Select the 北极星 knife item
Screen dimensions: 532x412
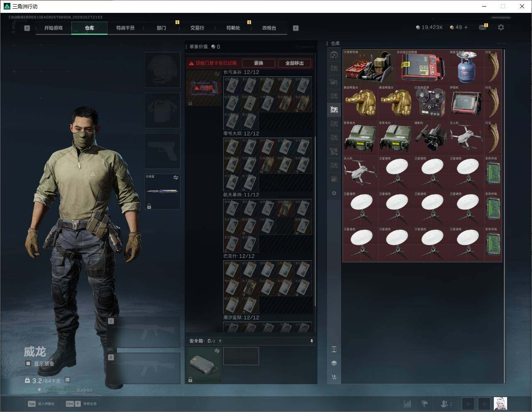point(163,191)
